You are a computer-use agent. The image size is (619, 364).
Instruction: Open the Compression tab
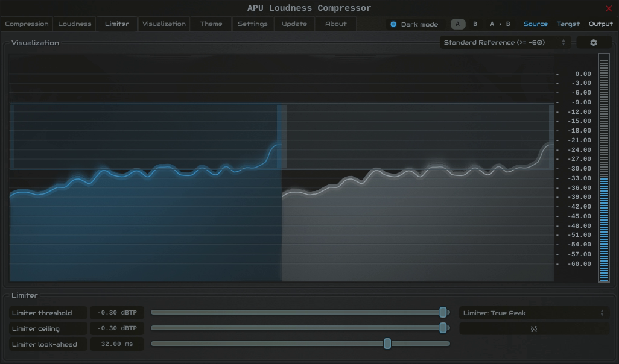point(27,24)
